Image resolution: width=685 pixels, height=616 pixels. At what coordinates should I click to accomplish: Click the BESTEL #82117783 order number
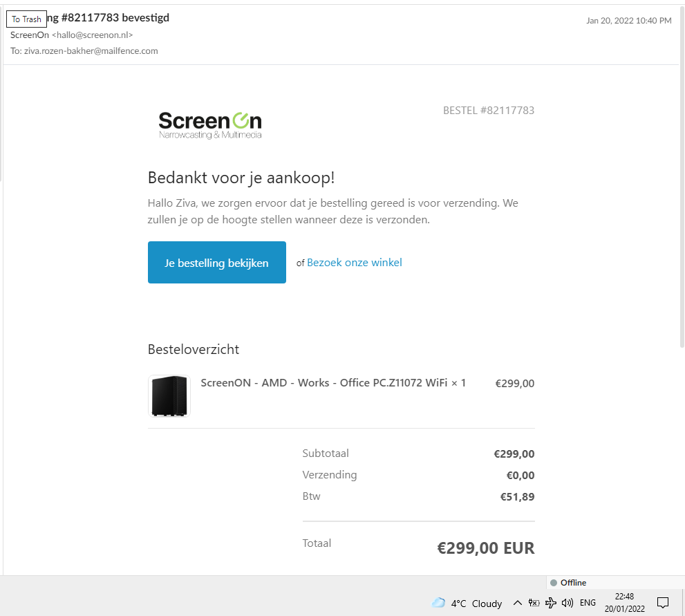pos(489,111)
